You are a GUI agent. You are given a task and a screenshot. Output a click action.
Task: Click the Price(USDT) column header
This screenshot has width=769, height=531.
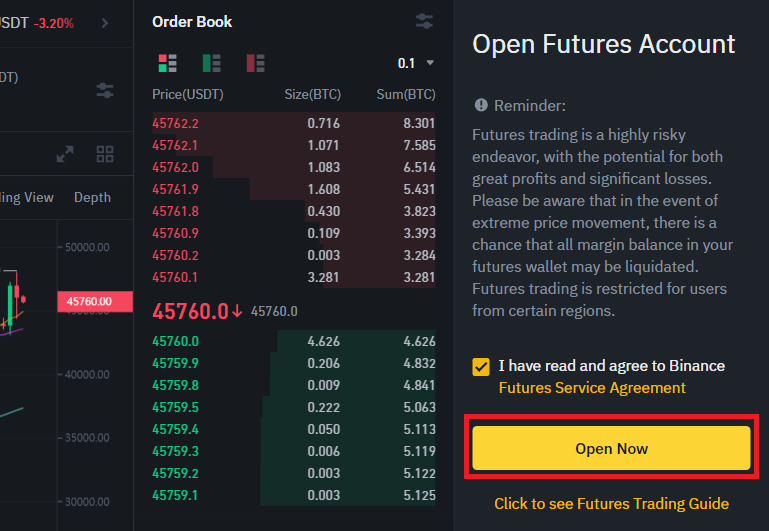pos(188,95)
